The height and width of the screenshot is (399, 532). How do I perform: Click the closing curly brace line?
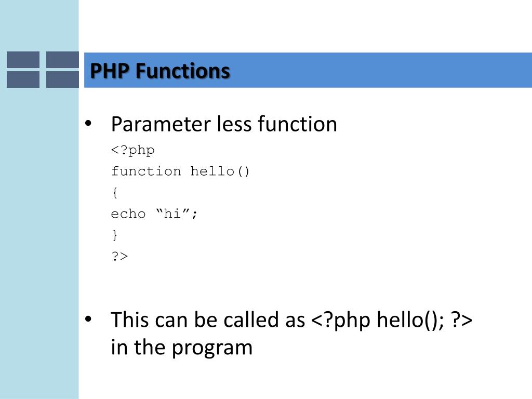coord(115,235)
